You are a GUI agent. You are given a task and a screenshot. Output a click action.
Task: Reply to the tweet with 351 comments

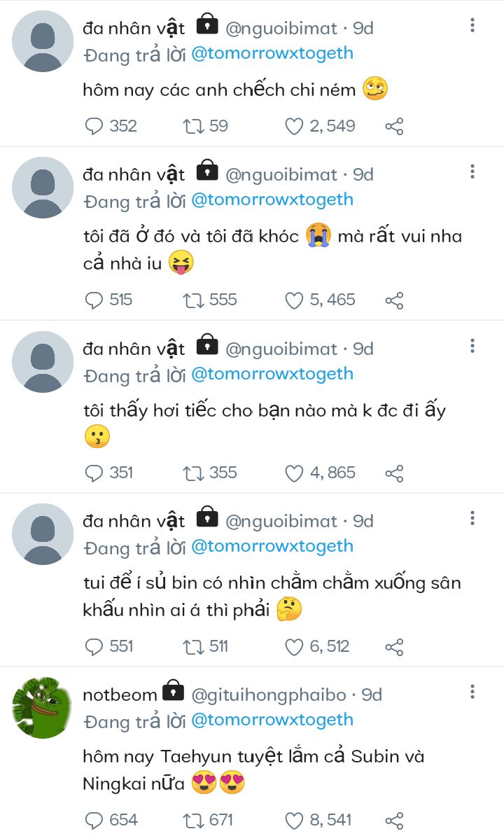pos(94,473)
